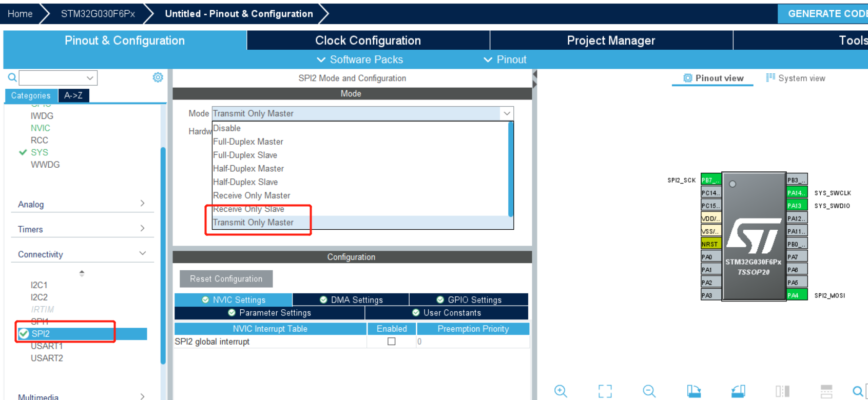Select the green PA14 pin on chip
Image resolution: width=868 pixels, height=400 pixels.
(x=797, y=193)
